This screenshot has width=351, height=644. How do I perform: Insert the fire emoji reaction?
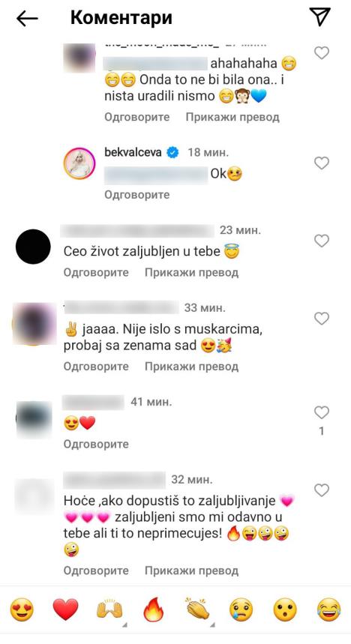[153, 610]
